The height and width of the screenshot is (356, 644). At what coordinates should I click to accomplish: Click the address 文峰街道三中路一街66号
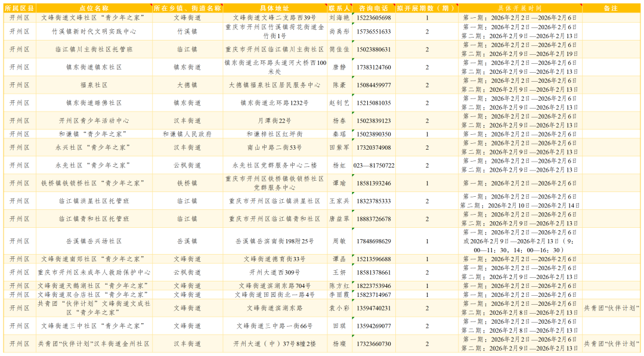pyautogui.click(x=275, y=326)
